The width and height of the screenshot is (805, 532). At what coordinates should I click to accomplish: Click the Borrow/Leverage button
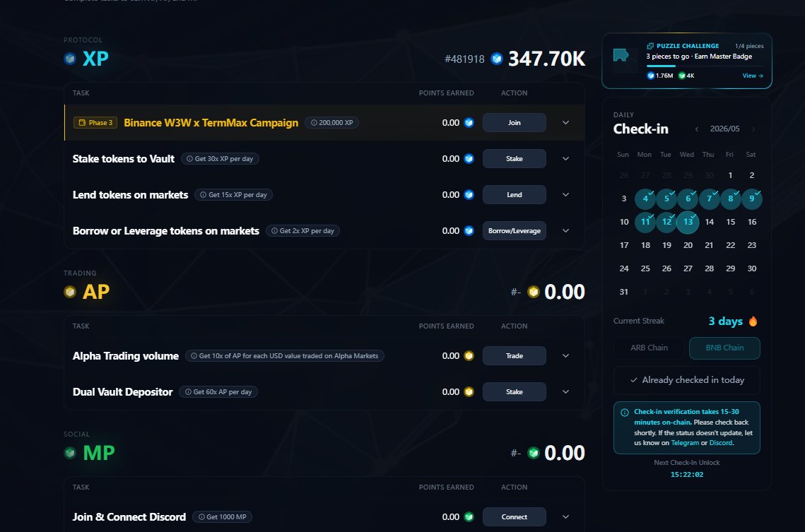click(x=515, y=231)
